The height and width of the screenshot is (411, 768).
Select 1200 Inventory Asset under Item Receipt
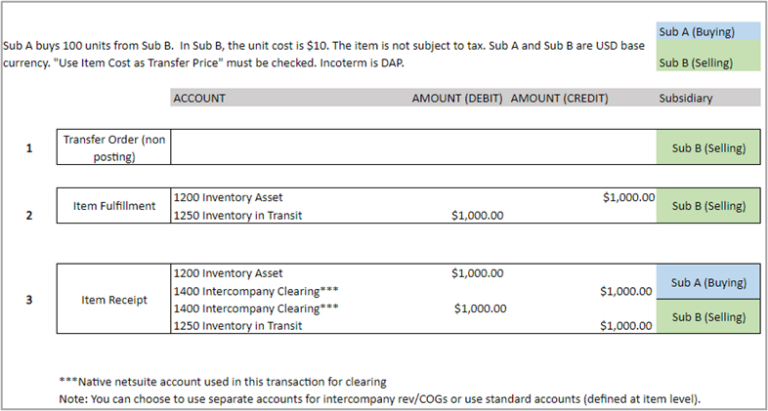(x=228, y=273)
